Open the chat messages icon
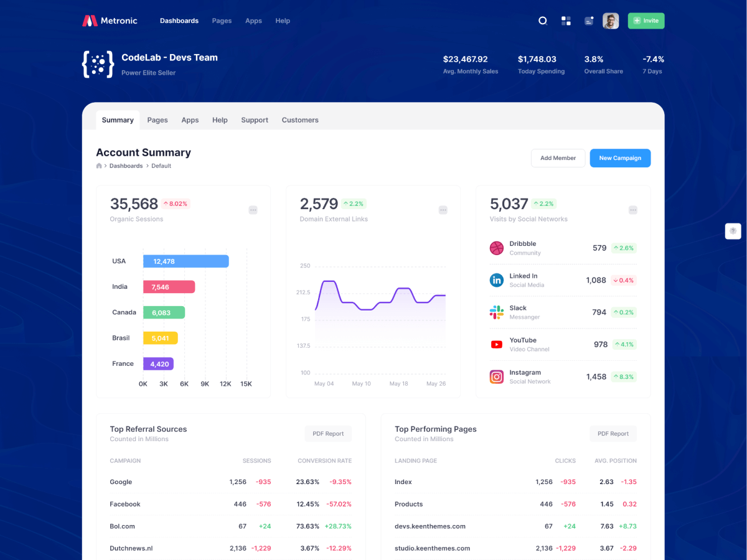 point(589,21)
